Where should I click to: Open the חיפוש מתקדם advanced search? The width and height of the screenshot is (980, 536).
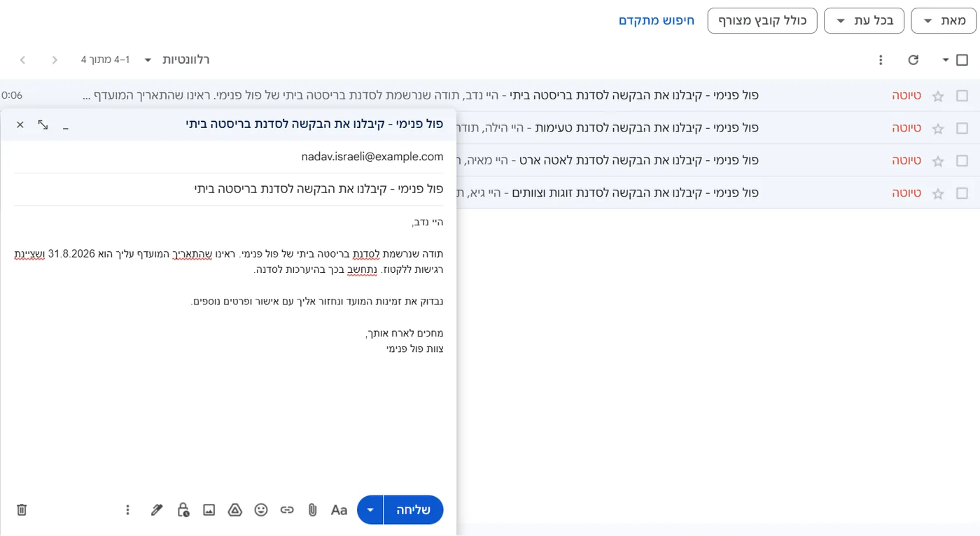[x=657, y=21]
